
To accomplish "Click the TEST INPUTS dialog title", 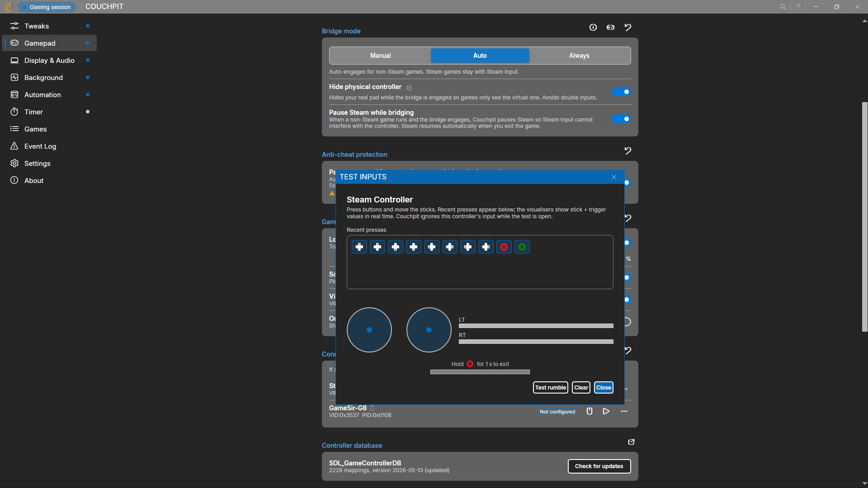I will tap(363, 177).
